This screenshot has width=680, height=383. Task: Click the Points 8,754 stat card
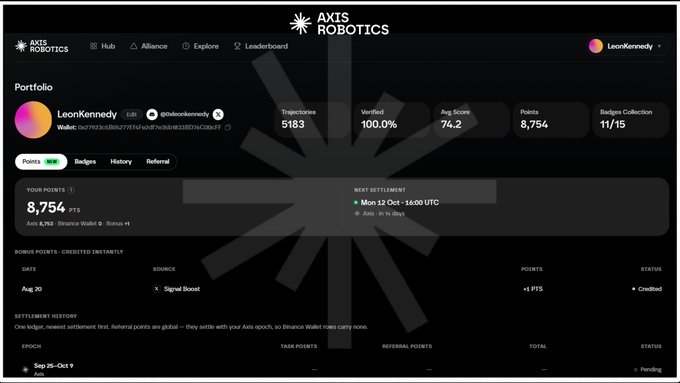[x=551, y=120]
